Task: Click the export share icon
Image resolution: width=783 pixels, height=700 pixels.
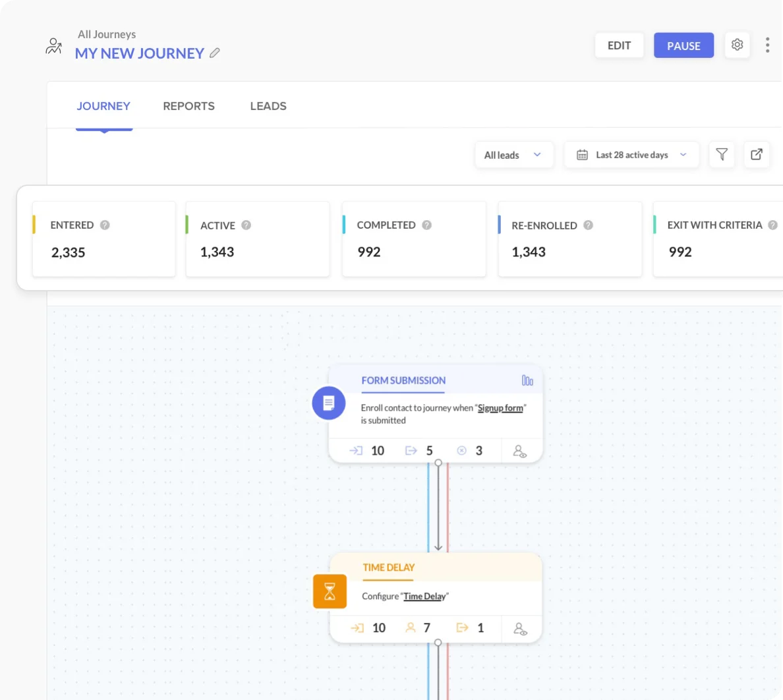Action: point(757,155)
